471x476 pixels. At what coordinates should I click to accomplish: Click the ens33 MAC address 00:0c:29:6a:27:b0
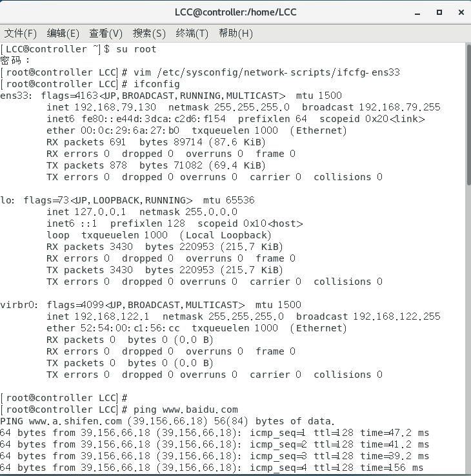130,130
